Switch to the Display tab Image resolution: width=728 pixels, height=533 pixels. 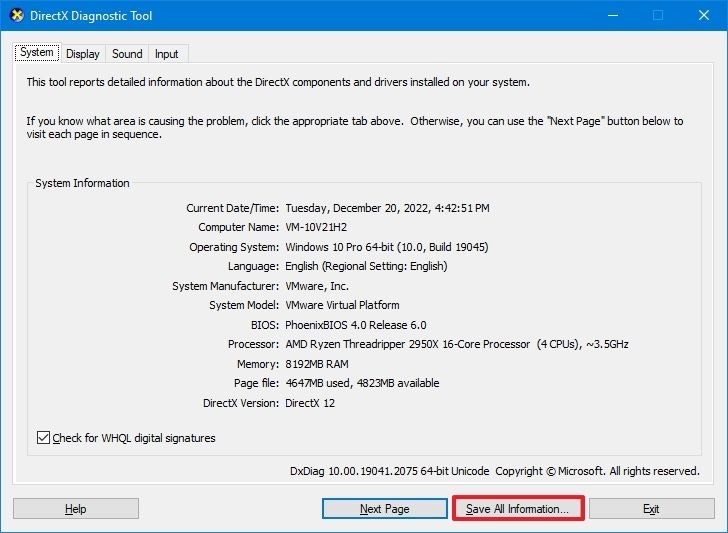[83, 54]
